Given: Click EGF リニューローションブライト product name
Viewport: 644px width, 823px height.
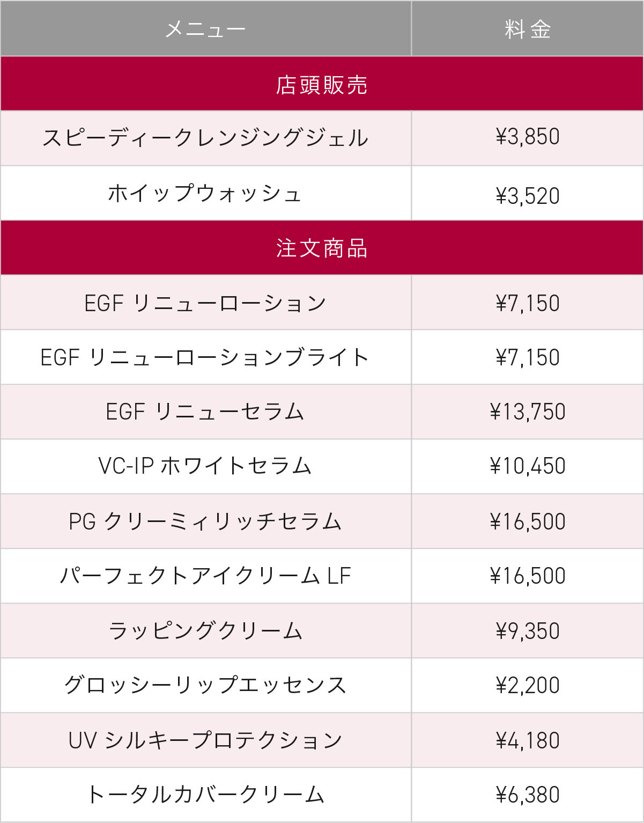Looking at the screenshot, I should 205,357.
